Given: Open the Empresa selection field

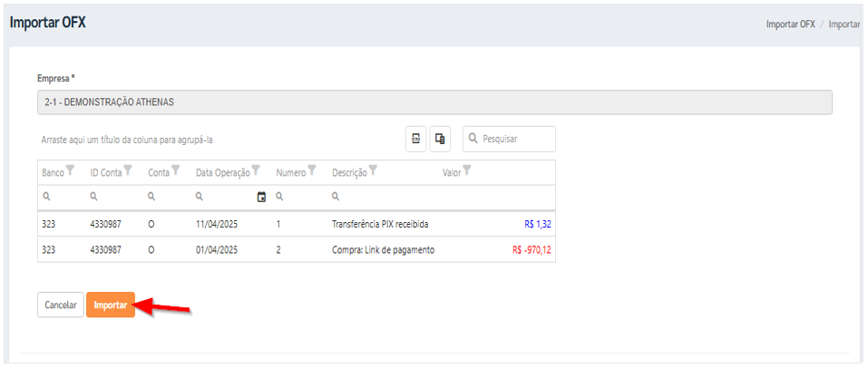Looking at the screenshot, I should (x=434, y=102).
